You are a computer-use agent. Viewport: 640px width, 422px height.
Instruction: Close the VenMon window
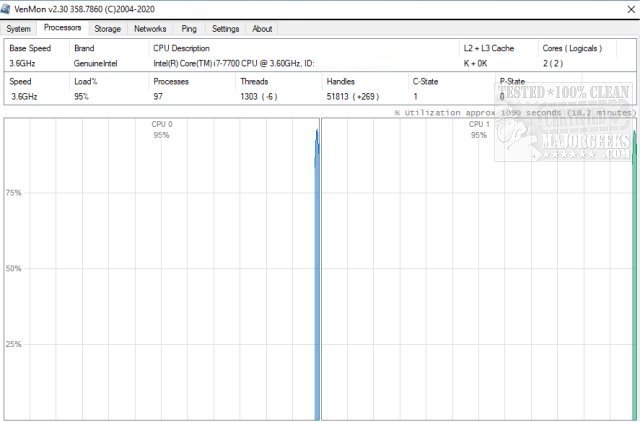631,9
